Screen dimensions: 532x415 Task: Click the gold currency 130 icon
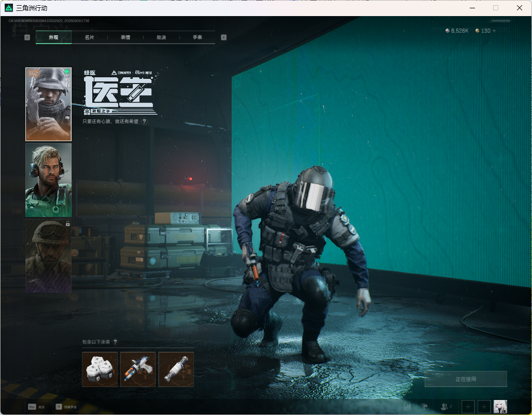[x=478, y=31]
